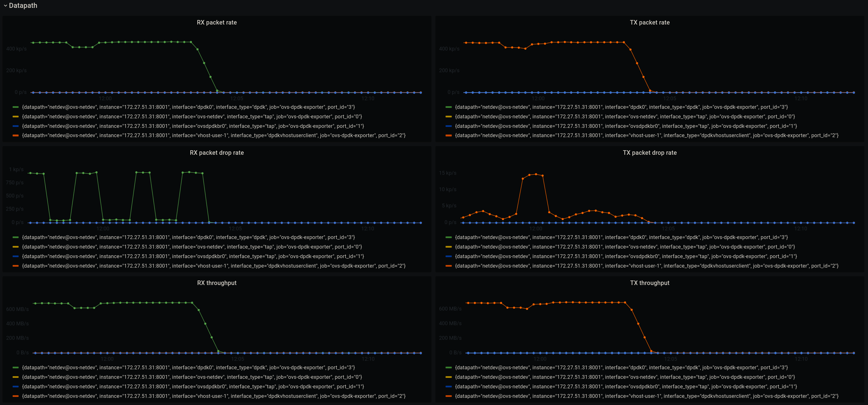Toggle ovs-netdev series in TX throughput legend

click(625, 377)
